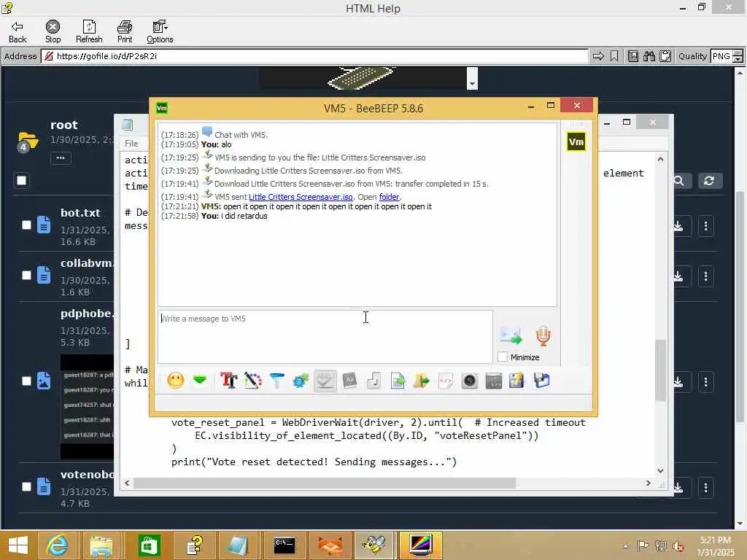
Task: Click the Enter-key return arrow icon
Action: [x=373, y=381]
